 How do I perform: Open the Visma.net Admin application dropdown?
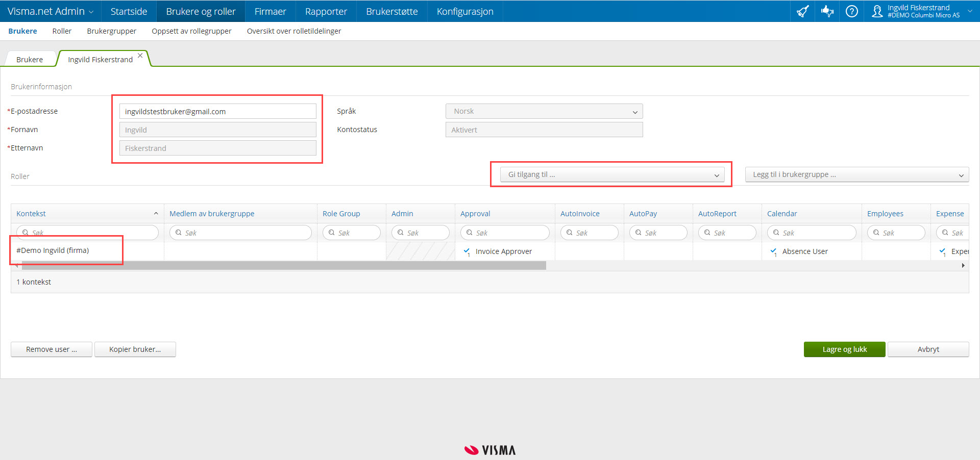click(x=51, y=11)
